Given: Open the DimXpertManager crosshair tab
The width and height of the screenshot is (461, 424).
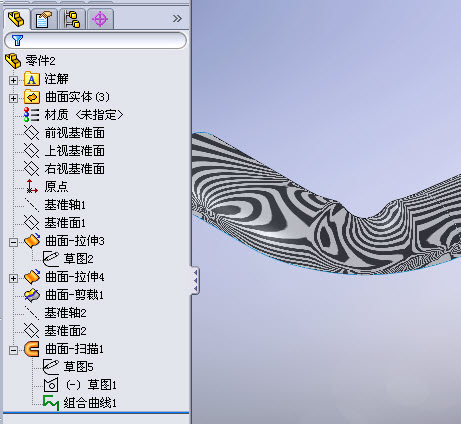Looking at the screenshot, I should 100,19.
